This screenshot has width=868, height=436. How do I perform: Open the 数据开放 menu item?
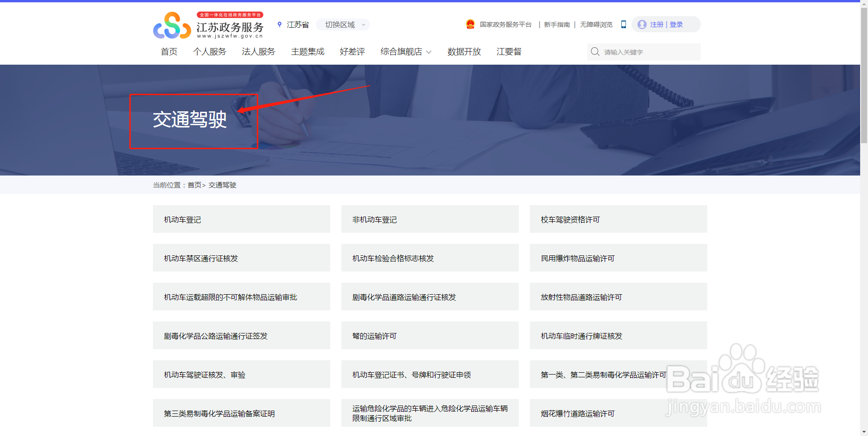coord(464,52)
